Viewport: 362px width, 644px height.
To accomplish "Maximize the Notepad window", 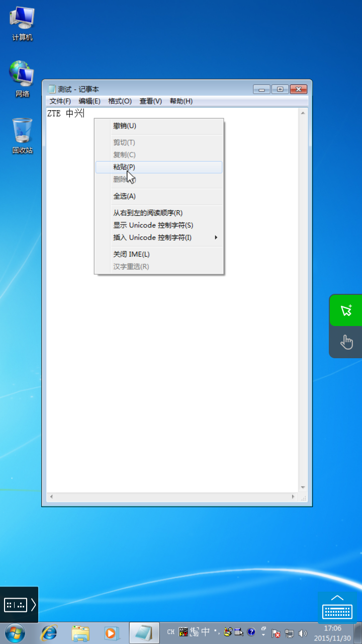I will point(280,89).
